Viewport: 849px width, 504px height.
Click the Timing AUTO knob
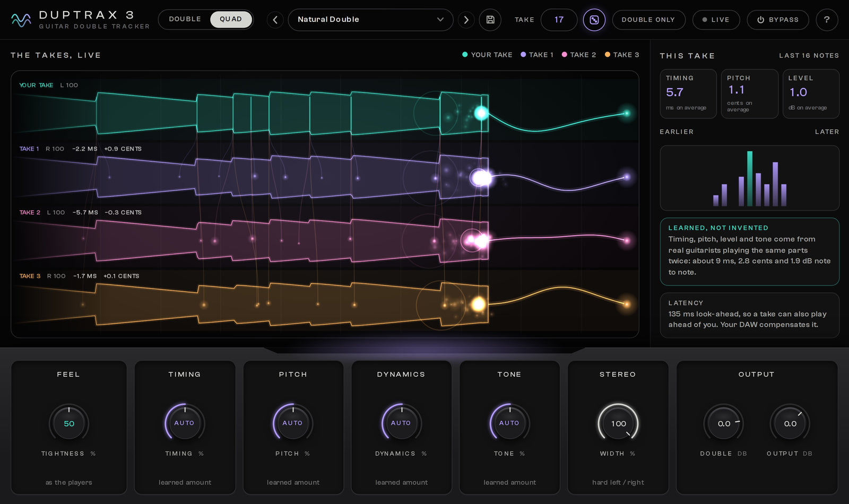point(185,423)
